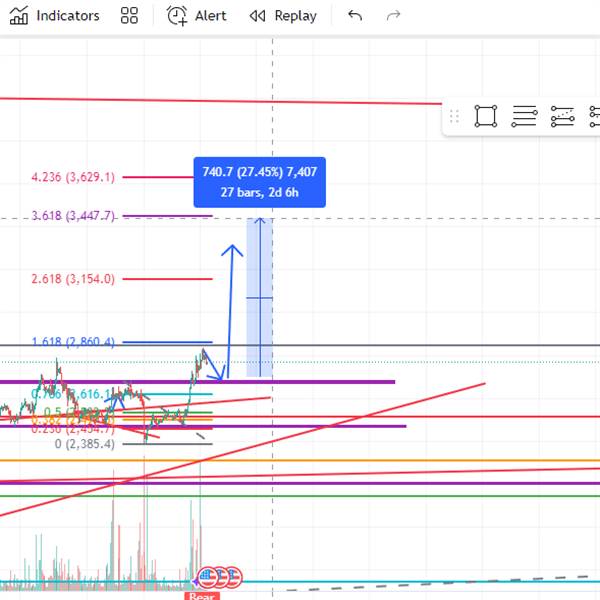The width and height of the screenshot is (600, 600).
Task: Click the four-lines style icon in floating toolbar
Action: (x=524, y=116)
